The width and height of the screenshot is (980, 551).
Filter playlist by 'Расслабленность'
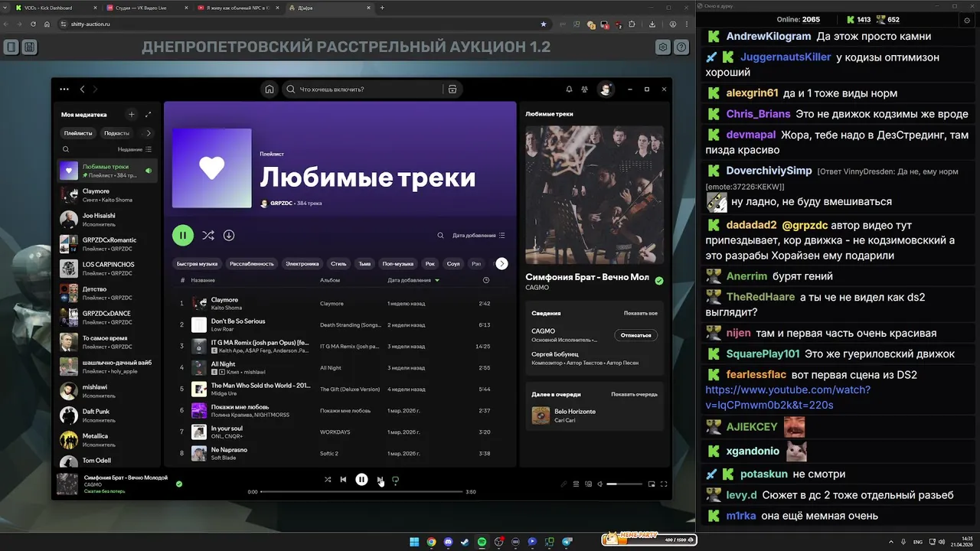(x=252, y=264)
